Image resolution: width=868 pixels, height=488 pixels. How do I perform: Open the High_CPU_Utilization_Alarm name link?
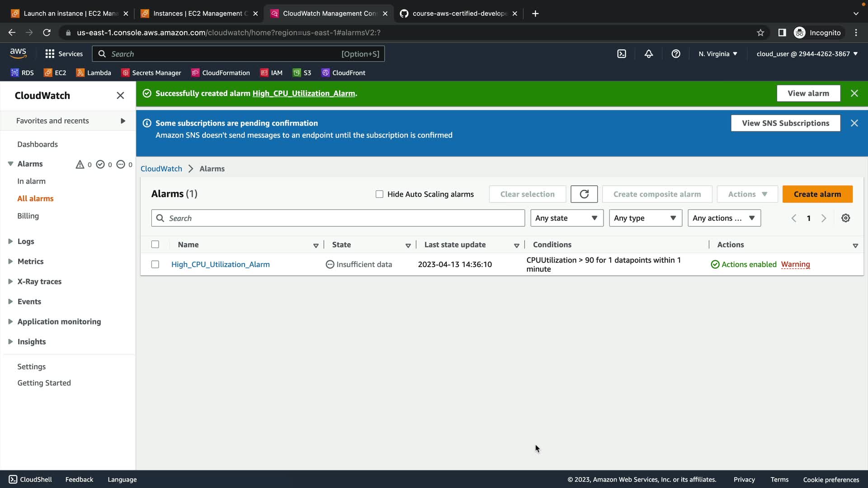[x=220, y=264]
